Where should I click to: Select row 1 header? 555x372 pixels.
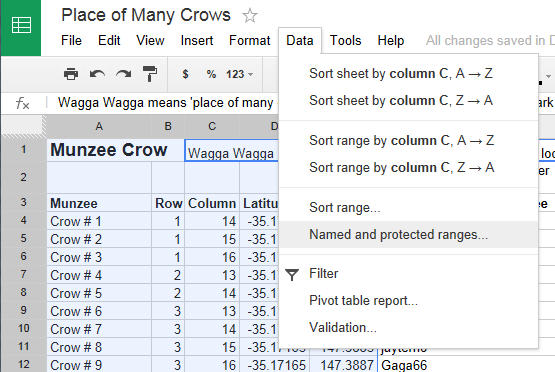coord(23,150)
